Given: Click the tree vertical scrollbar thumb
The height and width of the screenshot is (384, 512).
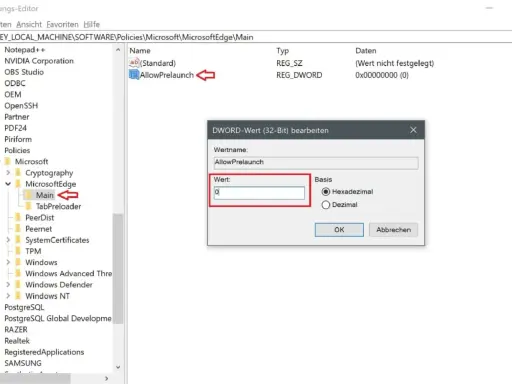Looking at the screenshot, I should [118, 269].
